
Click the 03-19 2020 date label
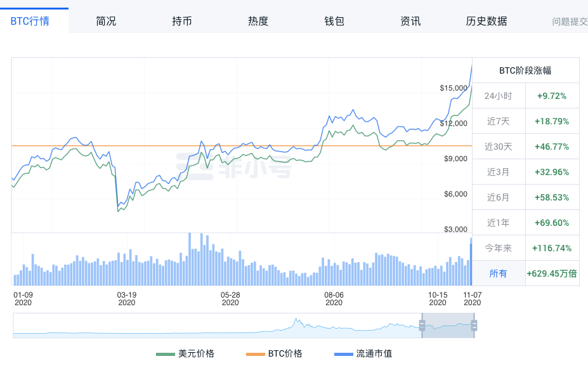pos(127,299)
